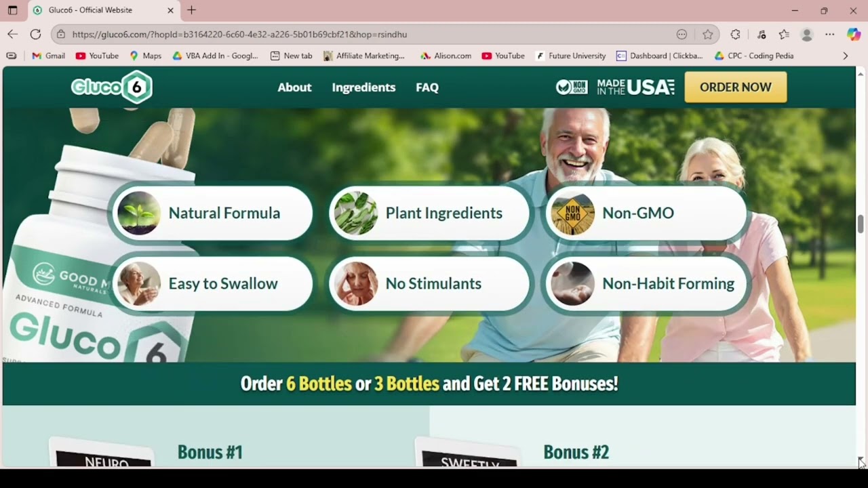This screenshot has height=488, width=868.
Task: Open the Favorites list icon
Action: pyautogui.click(x=784, y=34)
